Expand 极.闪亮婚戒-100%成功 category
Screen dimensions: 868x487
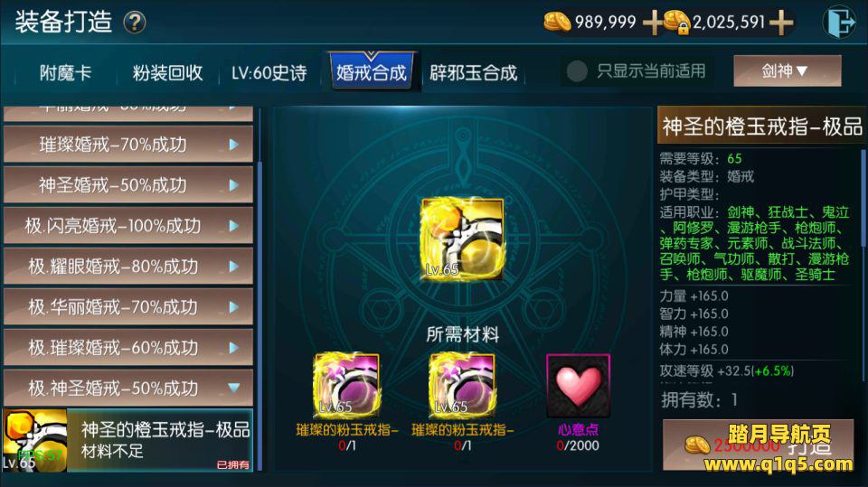click(x=128, y=226)
